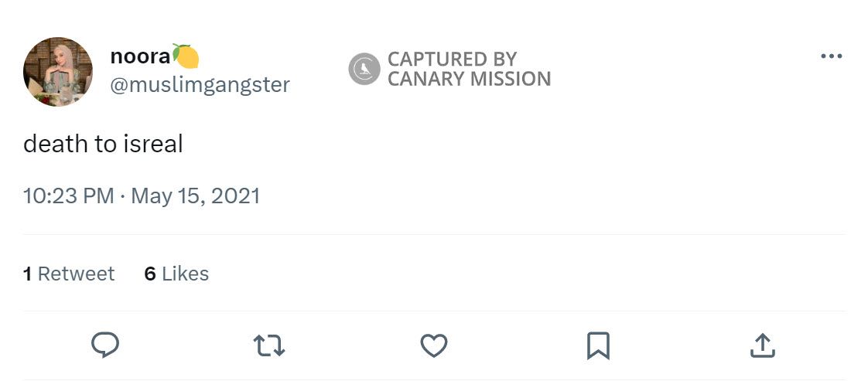Click the share upload arrow icon

(x=762, y=345)
